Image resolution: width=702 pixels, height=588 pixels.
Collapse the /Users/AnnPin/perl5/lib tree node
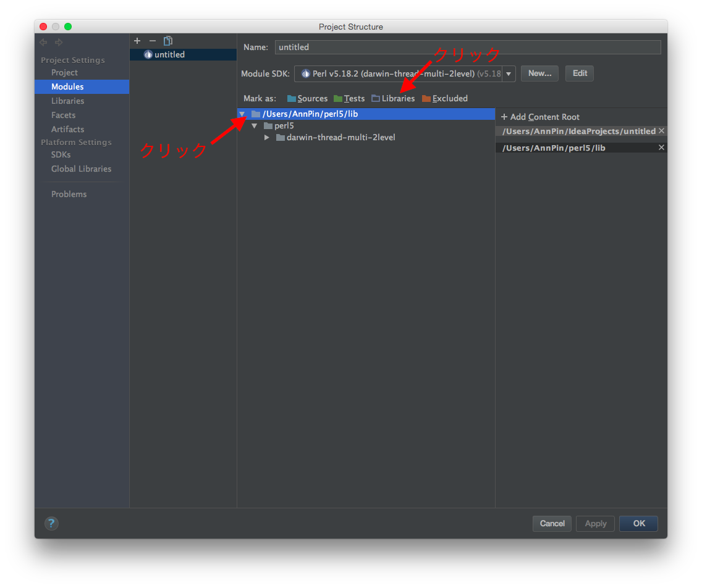pyautogui.click(x=242, y=114)
